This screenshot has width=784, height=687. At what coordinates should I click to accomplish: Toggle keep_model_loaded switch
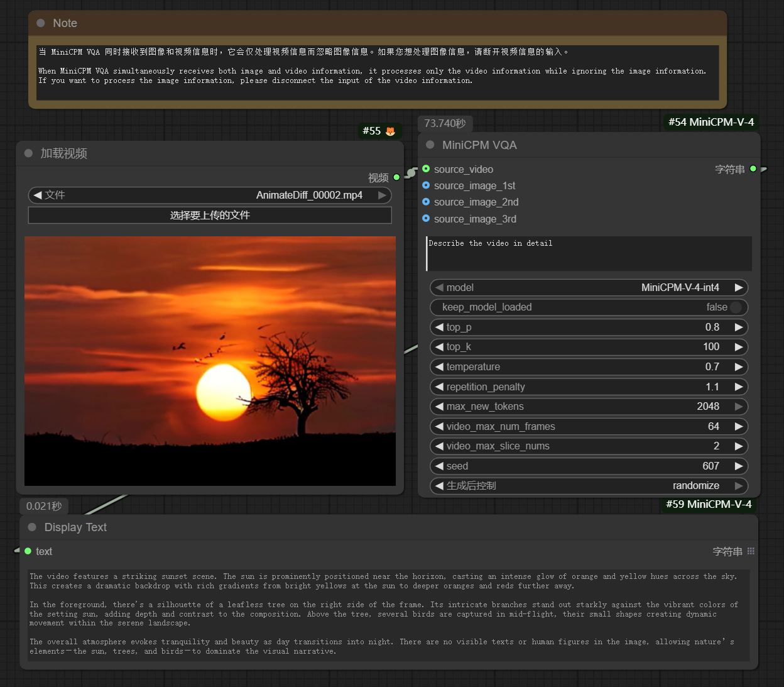point(736,307)
